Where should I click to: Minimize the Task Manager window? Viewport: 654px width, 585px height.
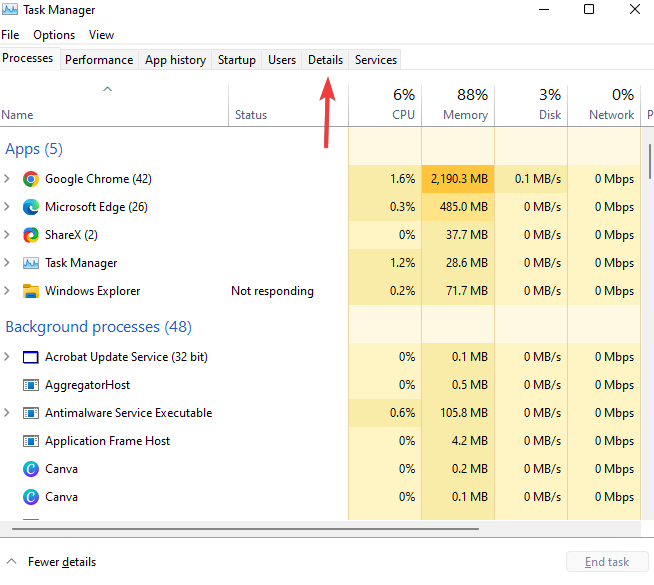(x=544, y=9)
